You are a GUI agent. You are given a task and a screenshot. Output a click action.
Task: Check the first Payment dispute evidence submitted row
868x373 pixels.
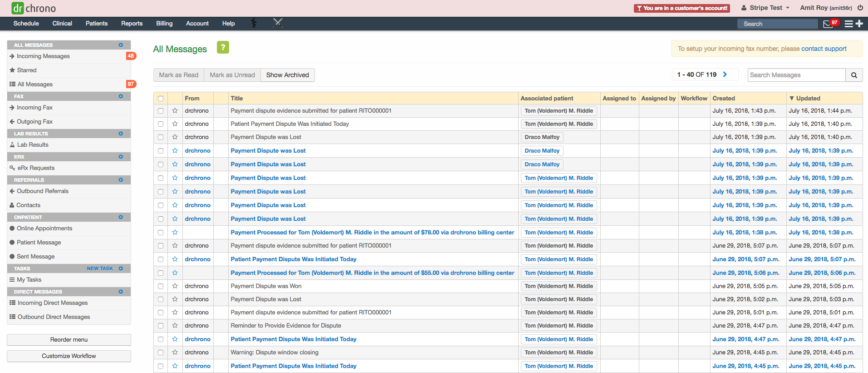click(161, 111)
